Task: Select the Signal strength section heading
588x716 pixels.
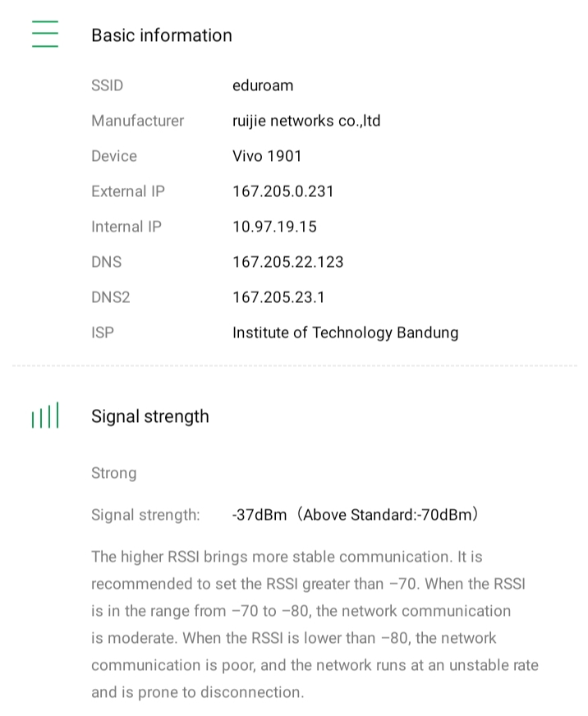Action: (x=150, y=416)
